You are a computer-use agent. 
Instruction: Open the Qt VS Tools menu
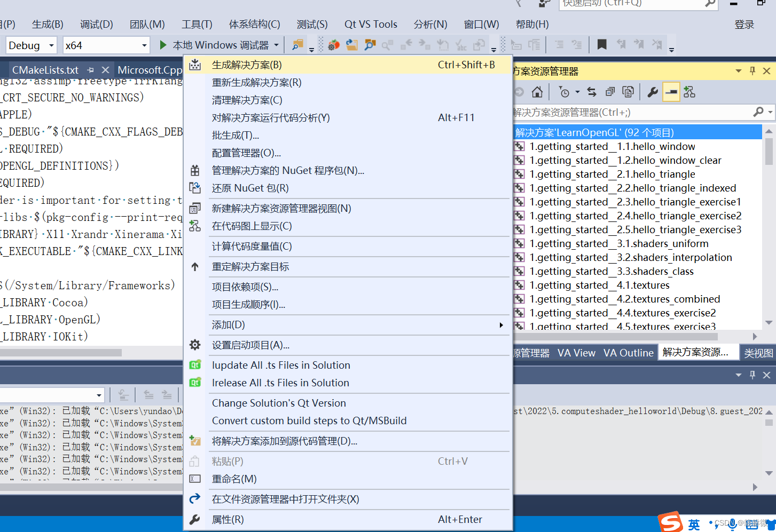[371, 25]
